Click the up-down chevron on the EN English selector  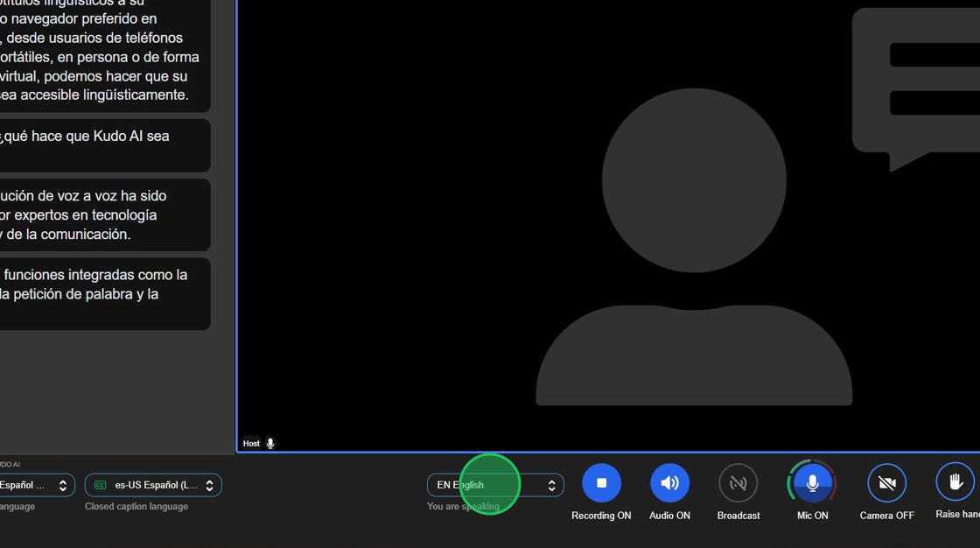(551, 485)
